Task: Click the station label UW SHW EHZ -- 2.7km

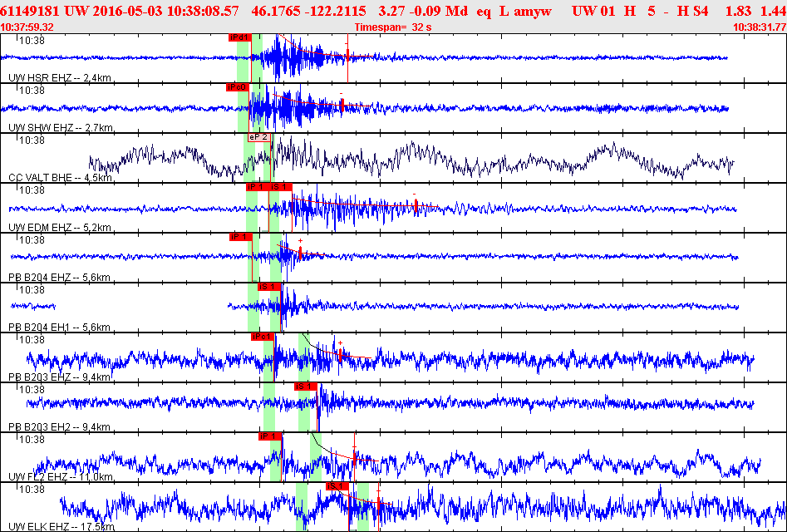Action: point(61,127)
